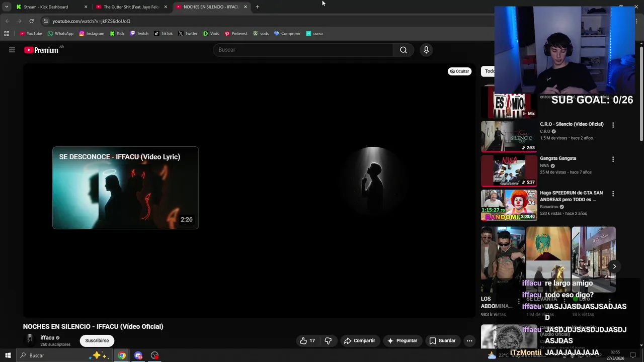This screenshot has width=644, height=362.
Task: Open the TikTok bookmark
Action: pyautogui.click(x=164, y=34)
